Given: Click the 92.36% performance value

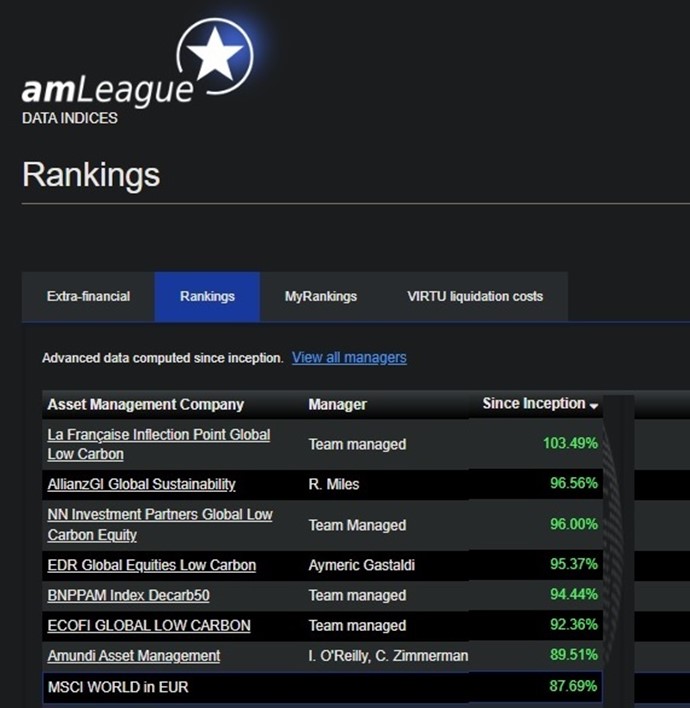Looking at the screenshot, I should (574, 625).
